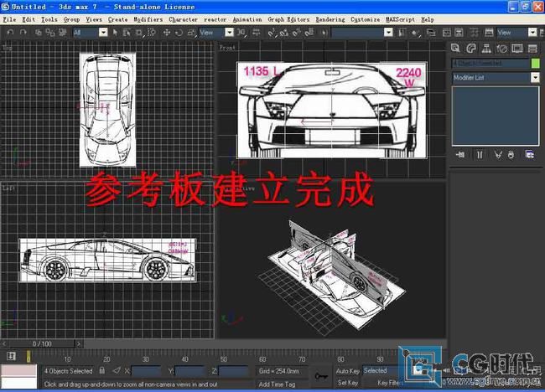Enable the Auto Key button

pos(348,371)
